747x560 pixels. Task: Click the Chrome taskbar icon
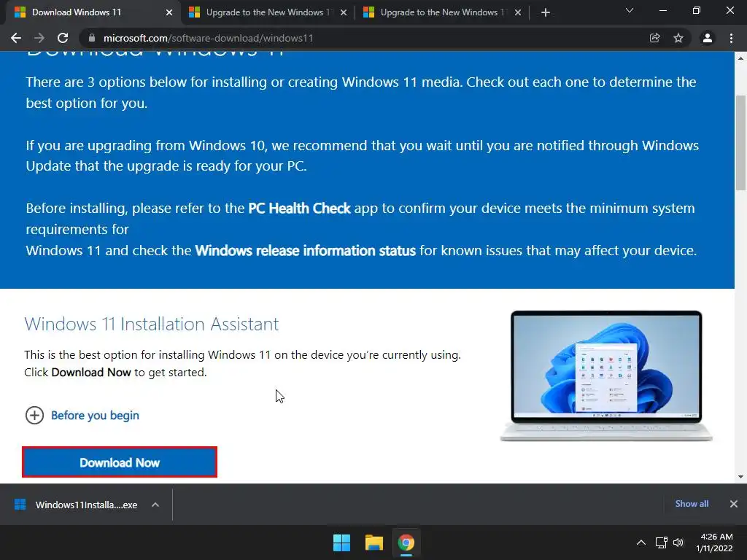point(406,542)
